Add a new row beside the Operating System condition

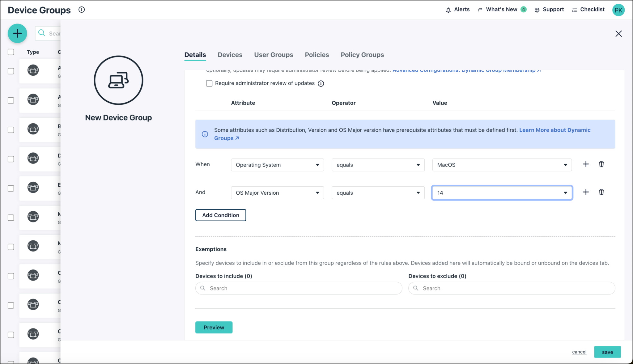tap(585, 164)
